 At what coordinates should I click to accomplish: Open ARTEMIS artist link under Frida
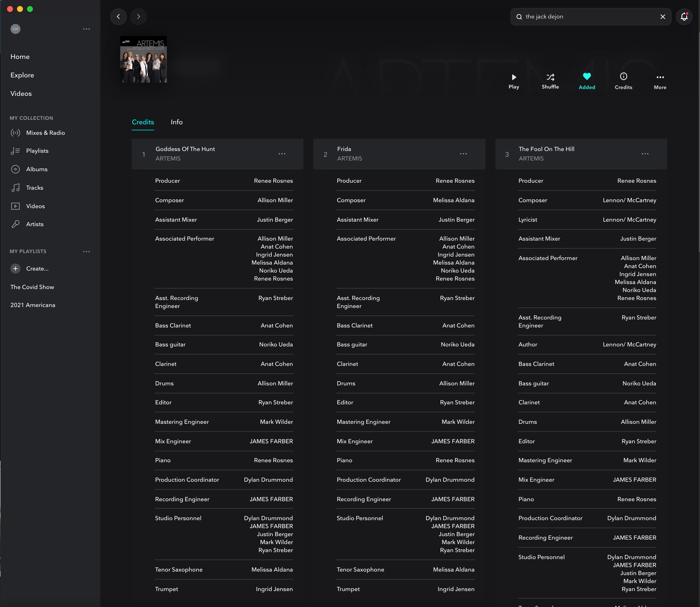[349, 158]
